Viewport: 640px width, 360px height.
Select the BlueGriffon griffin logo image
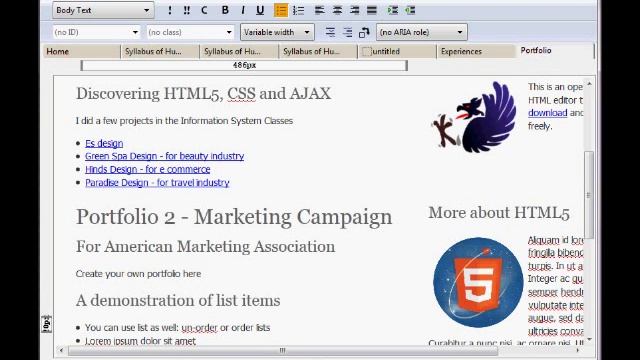point(474,117)
